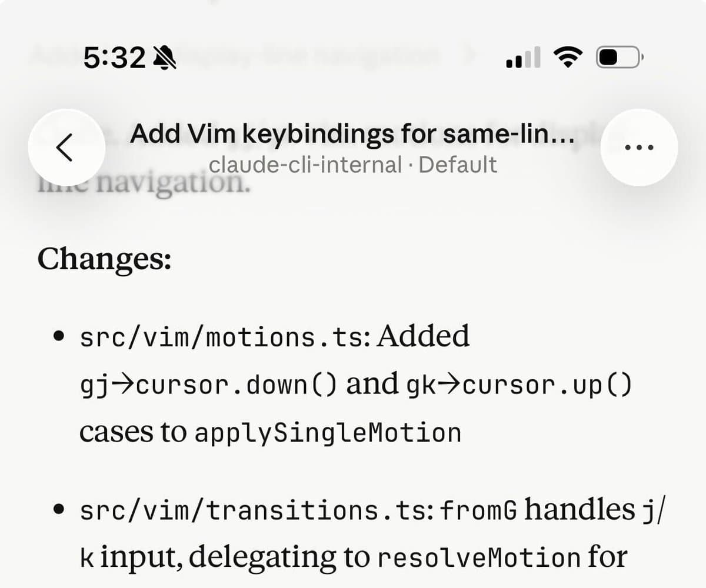
Task: Tap the bullet next to src/vim/motions.ts
Action: click(58, 337)
